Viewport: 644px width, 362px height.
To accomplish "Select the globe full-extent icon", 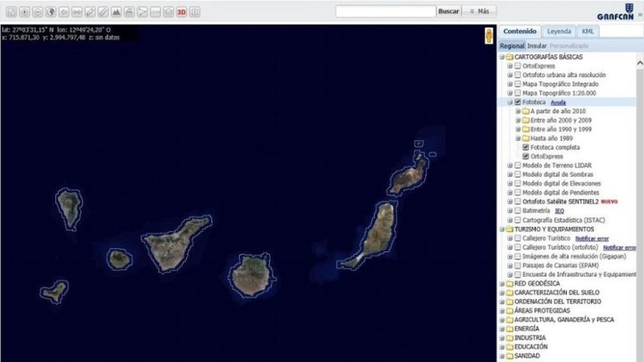I will pos(51,12).
